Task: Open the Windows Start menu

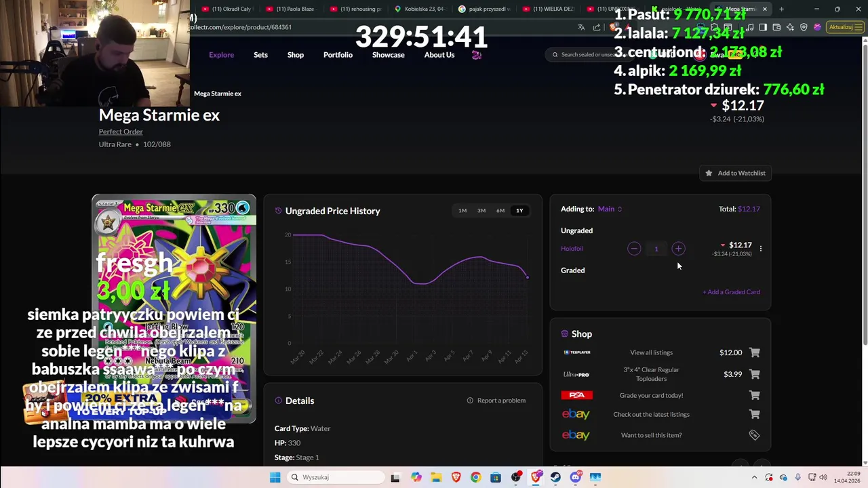Action: coord(275,477)
